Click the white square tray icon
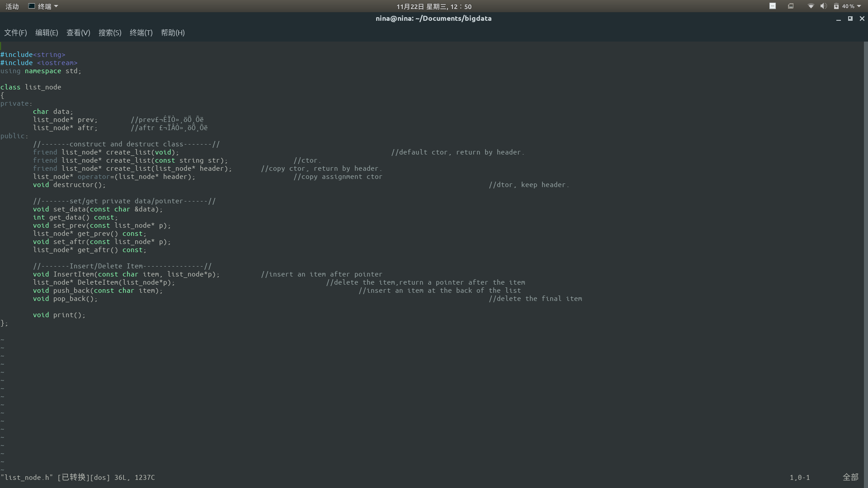The image size is (868, 488). pyautogui.click(x=773, y=6)
